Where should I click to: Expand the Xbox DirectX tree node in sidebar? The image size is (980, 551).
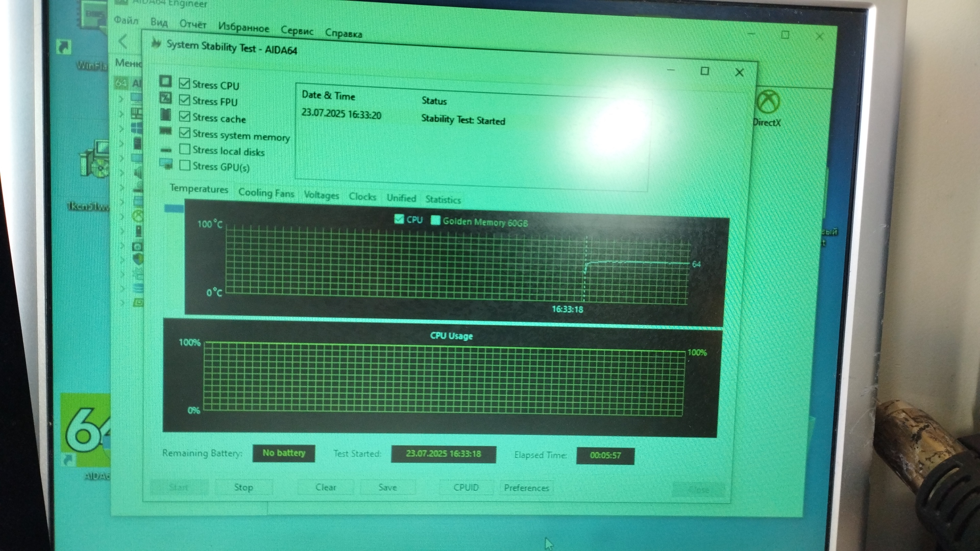[121, 216]
